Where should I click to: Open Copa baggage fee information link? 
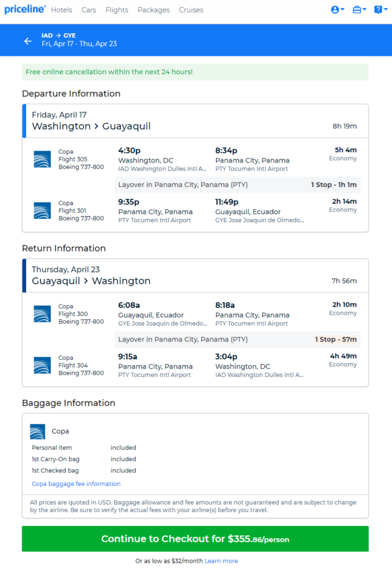click(76, 484)
